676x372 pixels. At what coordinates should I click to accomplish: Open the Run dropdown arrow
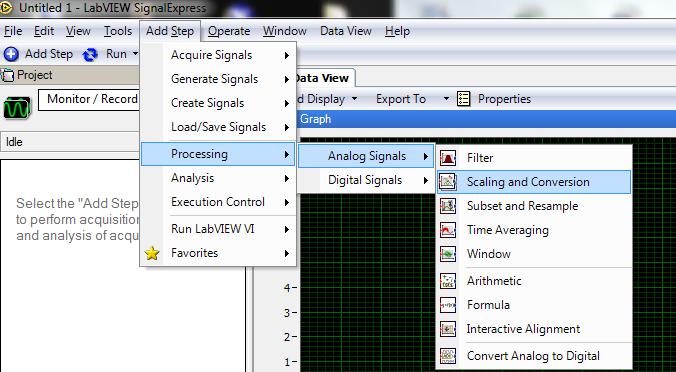(x=135, y=54)
